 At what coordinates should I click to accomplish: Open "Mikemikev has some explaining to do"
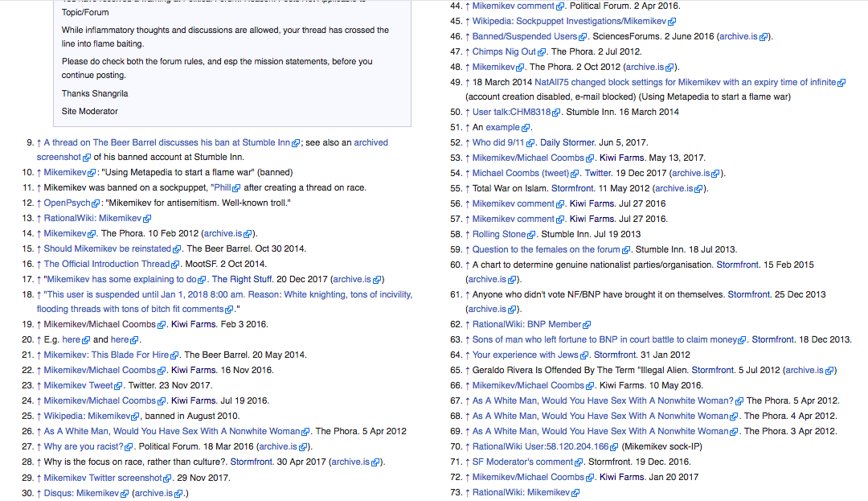121,280
